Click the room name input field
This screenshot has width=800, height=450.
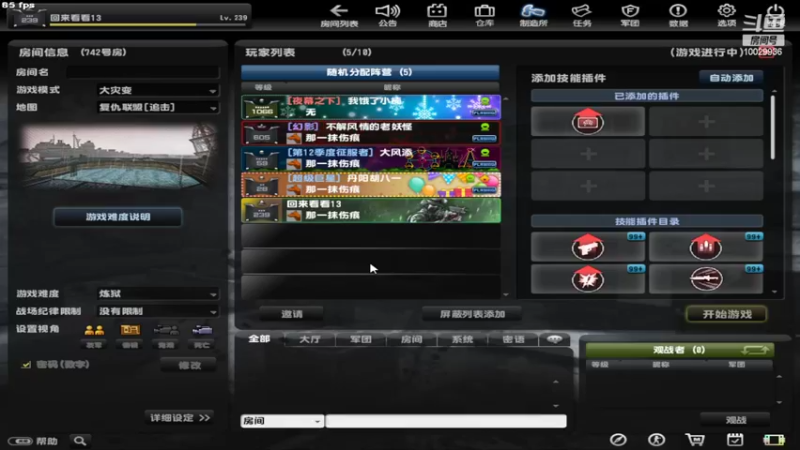point(143,72)
